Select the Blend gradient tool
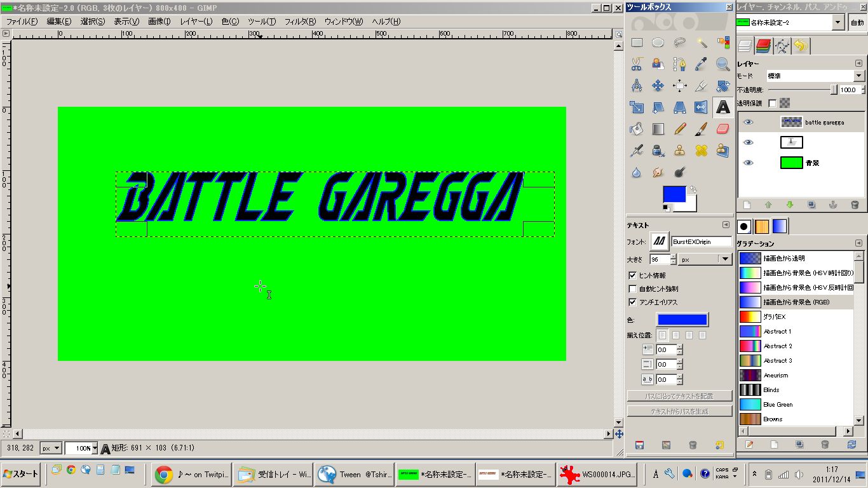This screenshot has height=488, width=868. (x=658, y=129)
